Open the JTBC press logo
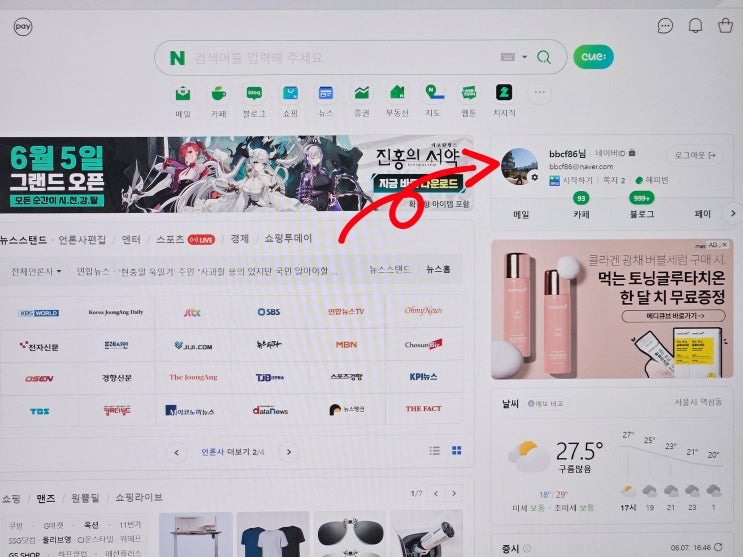This screenshot has height=557, width=743. (192, 312)
